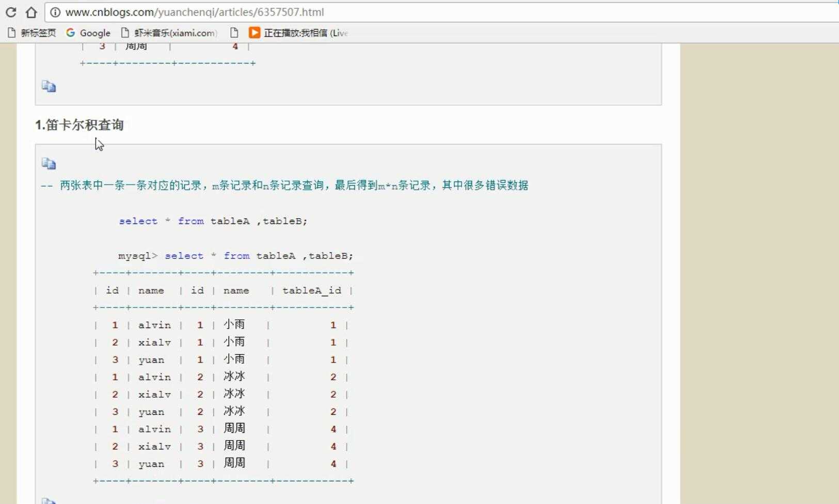Click the first 小雨 name cell
839x504 pixels.
234,324
